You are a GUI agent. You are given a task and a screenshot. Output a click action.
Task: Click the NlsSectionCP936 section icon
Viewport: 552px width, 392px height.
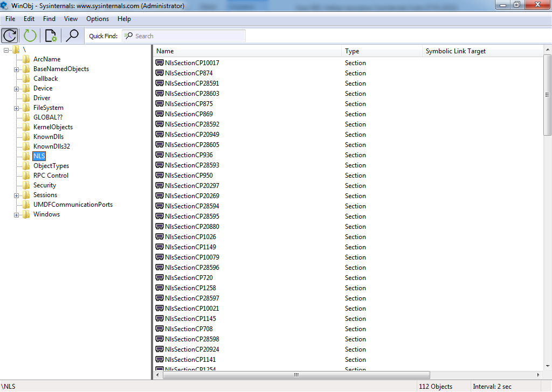pos(160,155)
